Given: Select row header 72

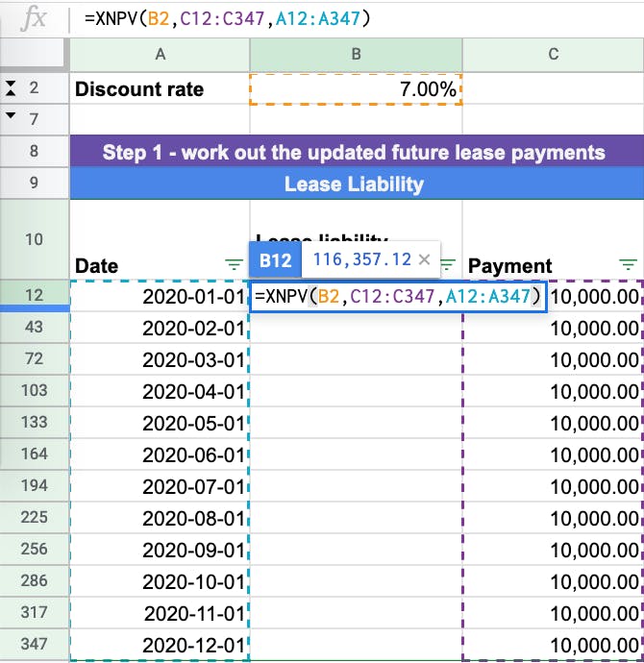Looking at the screenshot, I should coord(35,358).
